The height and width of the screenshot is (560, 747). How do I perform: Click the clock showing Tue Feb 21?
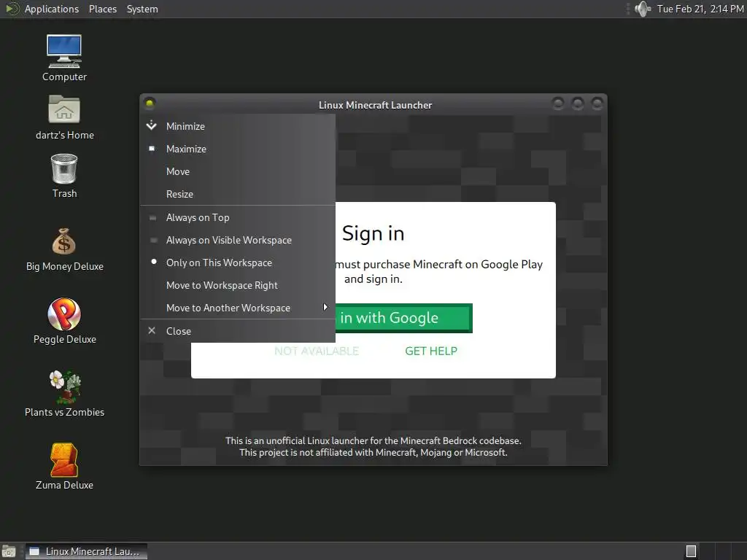pyautogui.click(x=700, y=9)
